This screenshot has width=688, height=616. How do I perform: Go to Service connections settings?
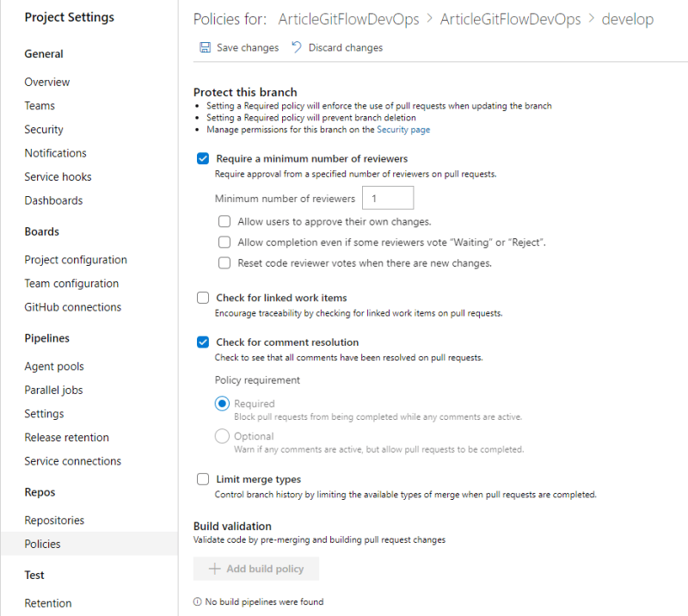click(x=73, y=461)
